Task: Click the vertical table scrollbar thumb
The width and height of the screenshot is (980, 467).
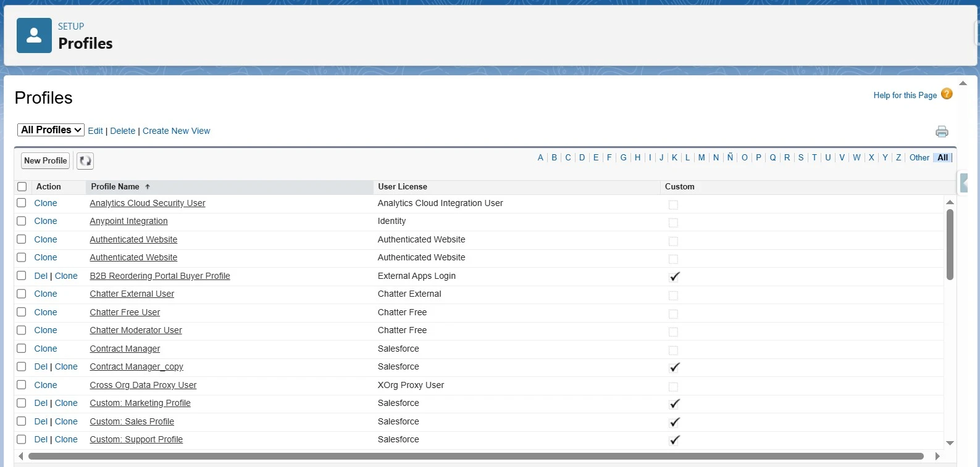Action: point(950,244)
